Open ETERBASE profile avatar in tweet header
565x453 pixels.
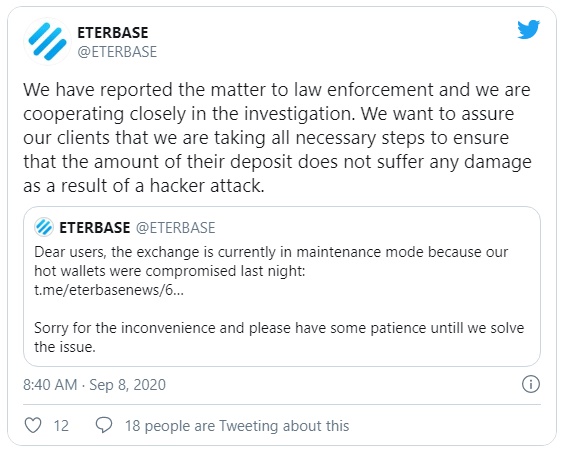click(x=47, y=41)
